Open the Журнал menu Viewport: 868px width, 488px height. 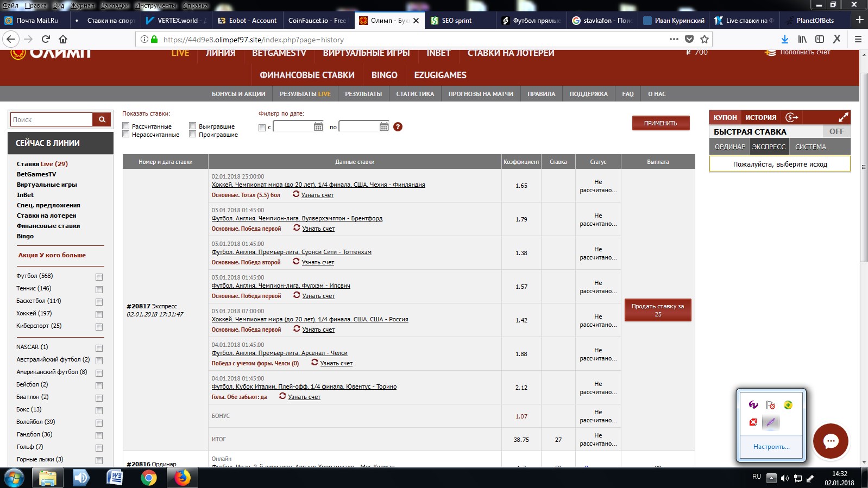pyautogui.click(x=83, y=5)
